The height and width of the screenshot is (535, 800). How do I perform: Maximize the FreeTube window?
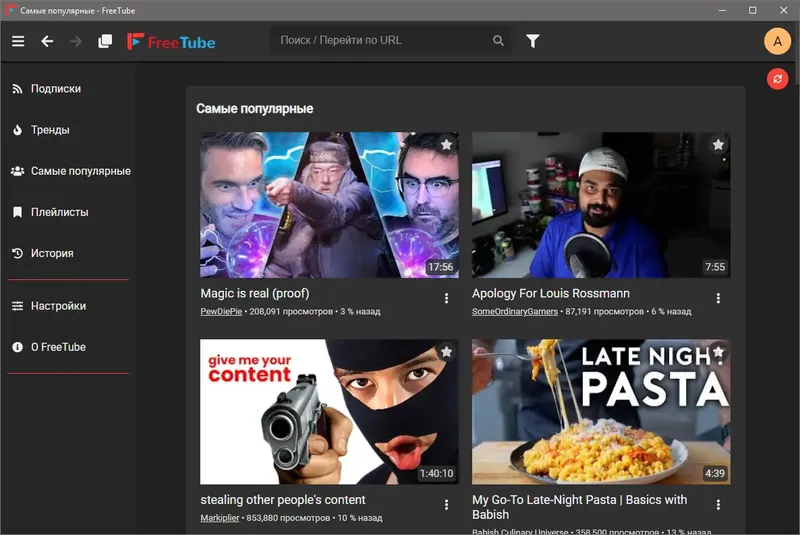(x=753, y=10)
